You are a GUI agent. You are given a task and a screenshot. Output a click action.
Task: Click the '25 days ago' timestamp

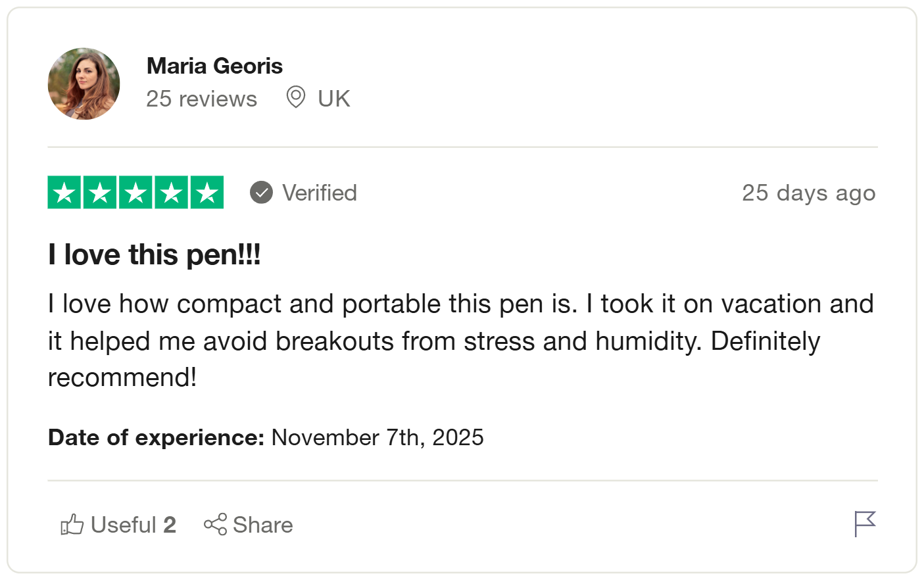(808, 193)
